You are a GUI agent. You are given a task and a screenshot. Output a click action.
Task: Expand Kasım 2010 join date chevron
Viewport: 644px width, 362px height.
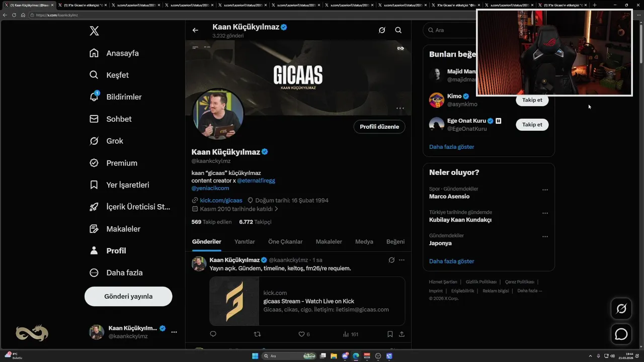276,209
